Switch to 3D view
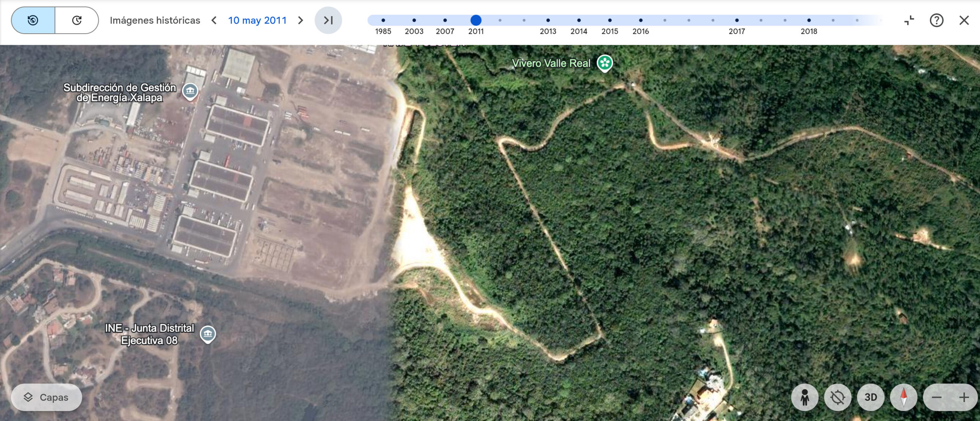This screenshot has height=421, width=980. tap(871, 397)
